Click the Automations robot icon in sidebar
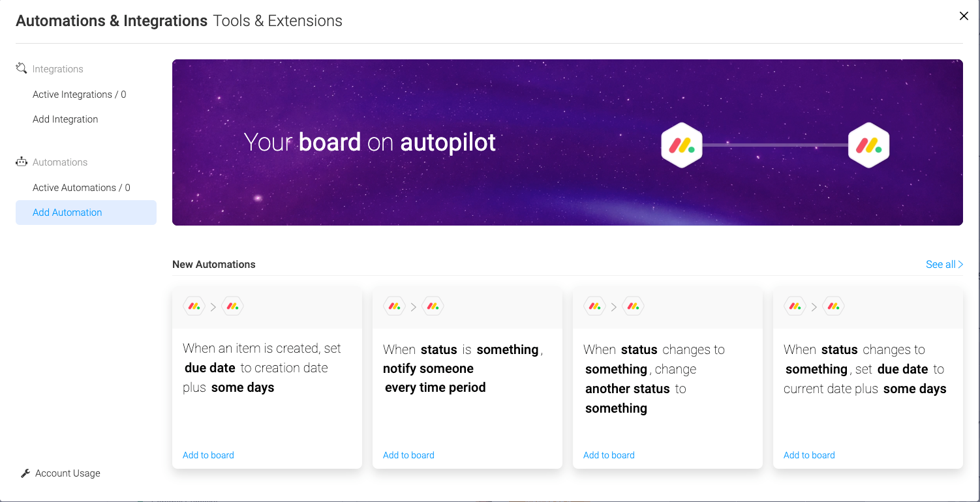This screenshot has width=980, height=502. coord(22,162)
